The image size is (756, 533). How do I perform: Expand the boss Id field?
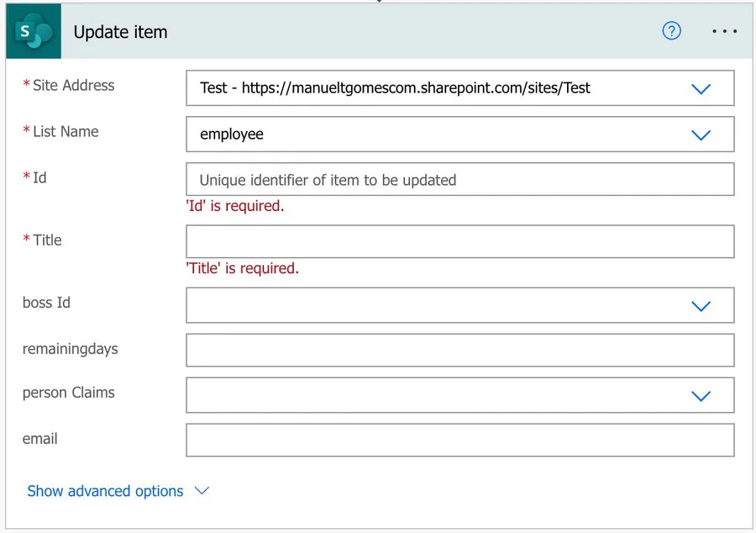pos(437,305)
